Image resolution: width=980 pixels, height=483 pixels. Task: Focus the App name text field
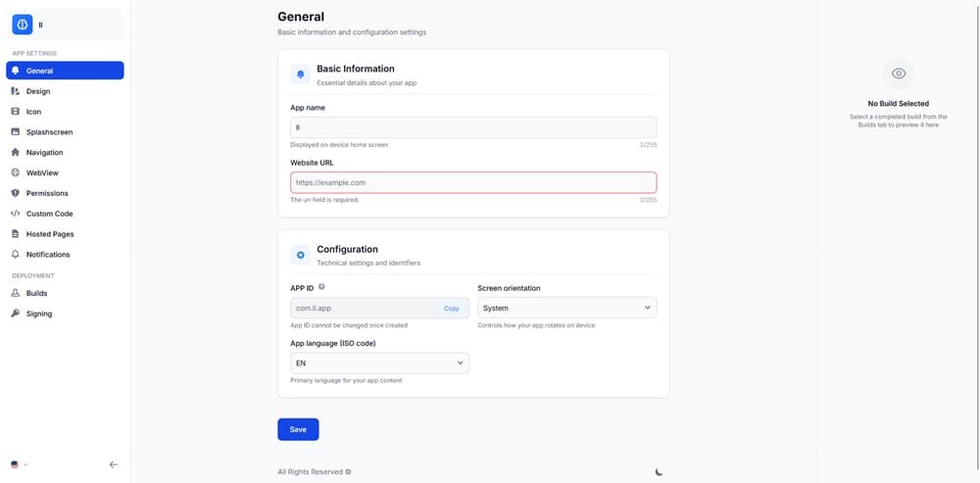(x=473, y=127)
